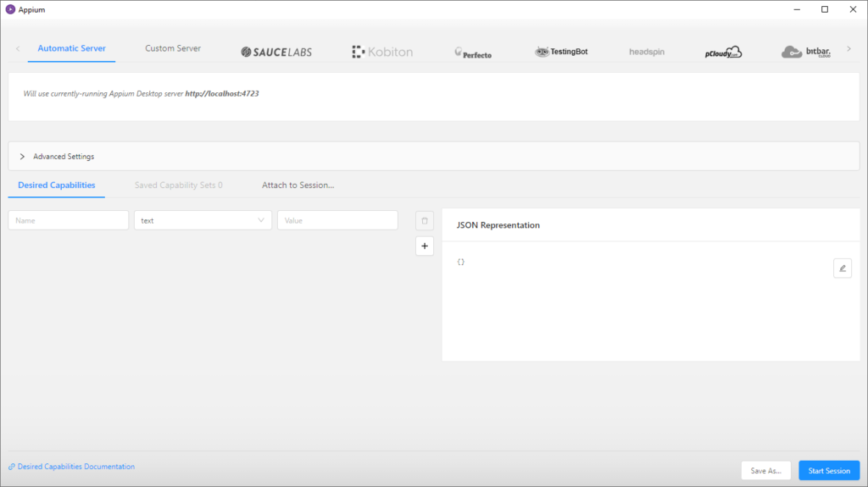Select the HeadSpin provider tab

[647, 52]
